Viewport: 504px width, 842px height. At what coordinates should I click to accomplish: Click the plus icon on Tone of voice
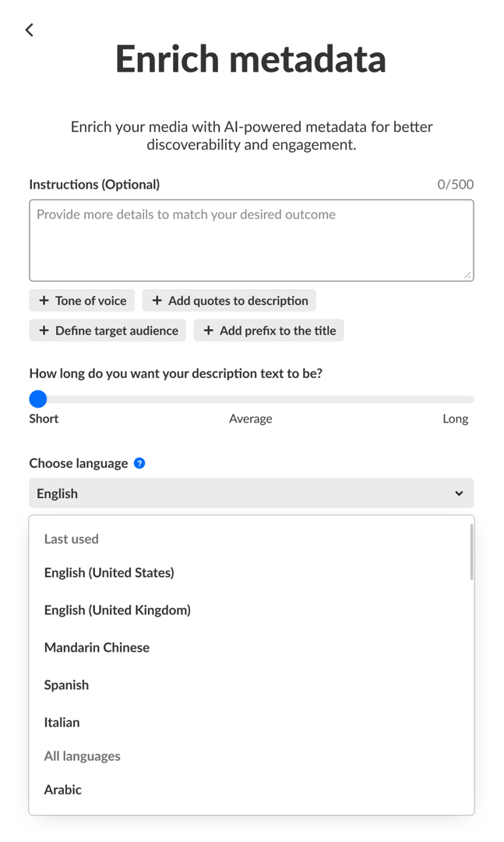tap(44, 301)
